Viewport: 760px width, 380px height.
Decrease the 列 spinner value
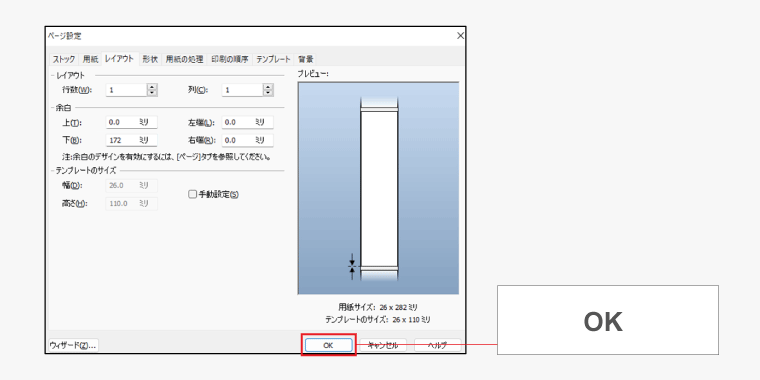(x=269, y=93)
